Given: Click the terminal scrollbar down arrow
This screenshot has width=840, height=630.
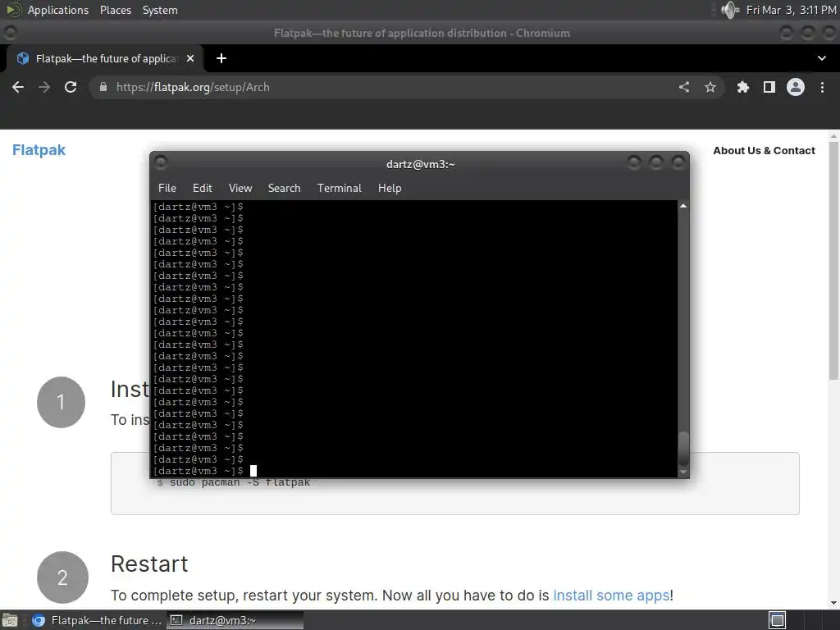Looking at the screenshot, I should pos(683,472).
